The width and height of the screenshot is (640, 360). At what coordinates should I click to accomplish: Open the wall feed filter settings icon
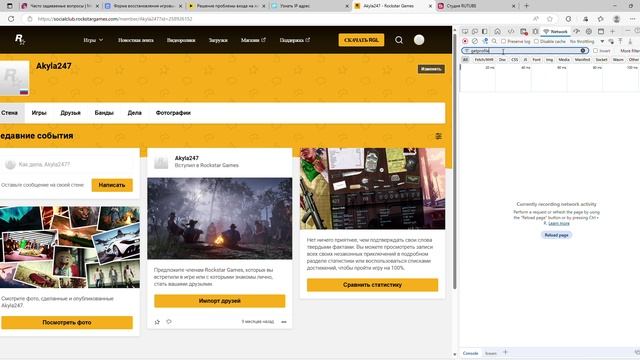[438, 136]
